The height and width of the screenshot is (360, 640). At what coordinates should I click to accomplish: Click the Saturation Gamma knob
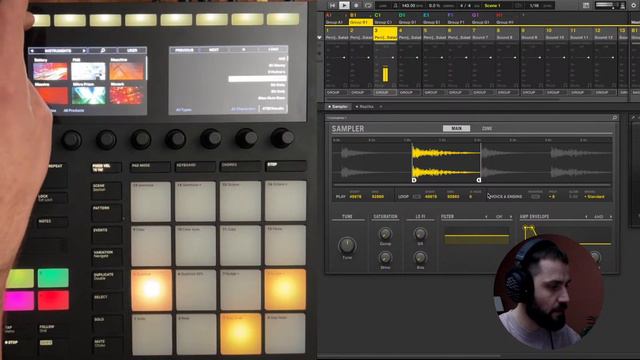coord(385,233)
